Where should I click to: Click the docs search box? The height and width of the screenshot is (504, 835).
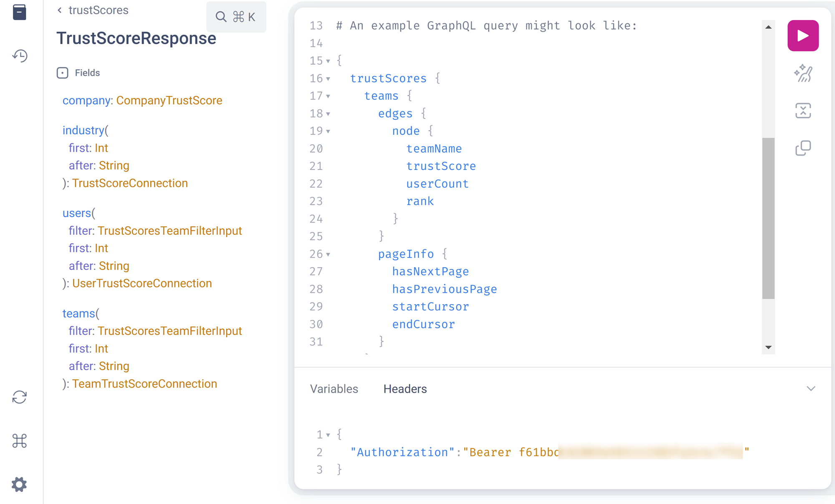pos(236,17)
